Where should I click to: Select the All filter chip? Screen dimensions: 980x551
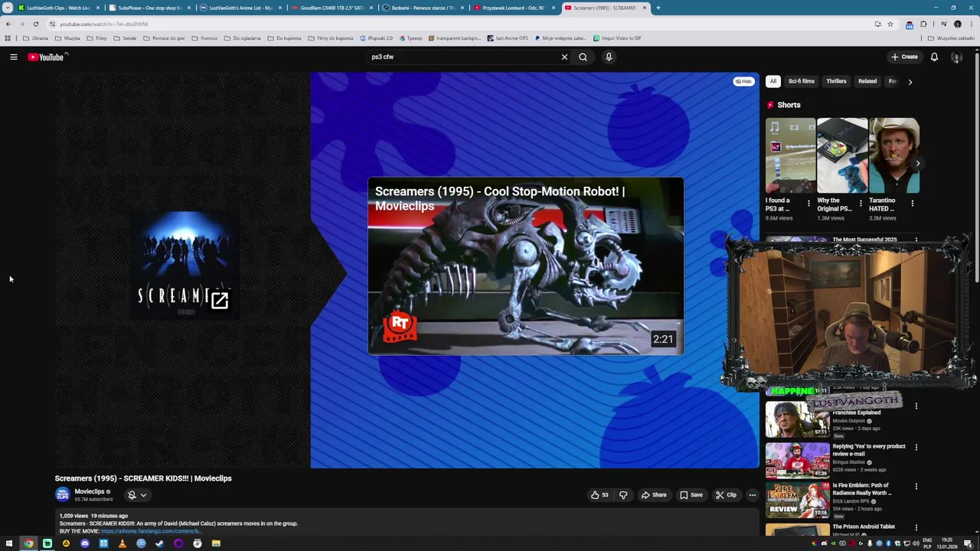coord(773,81)
